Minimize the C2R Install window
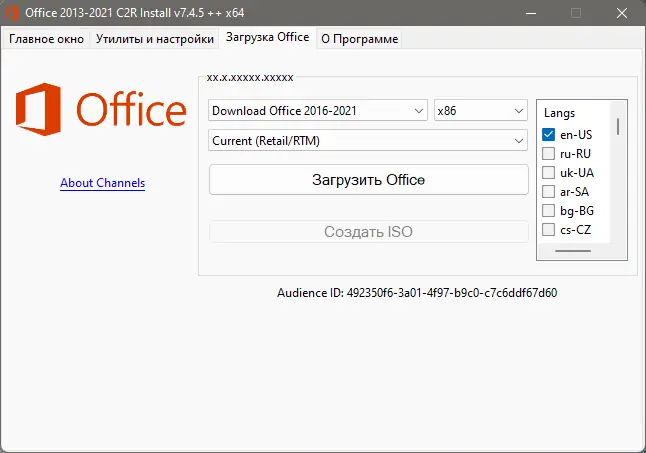Image resolution: width=646 pixels, height=453 pixels. [531, 13]
